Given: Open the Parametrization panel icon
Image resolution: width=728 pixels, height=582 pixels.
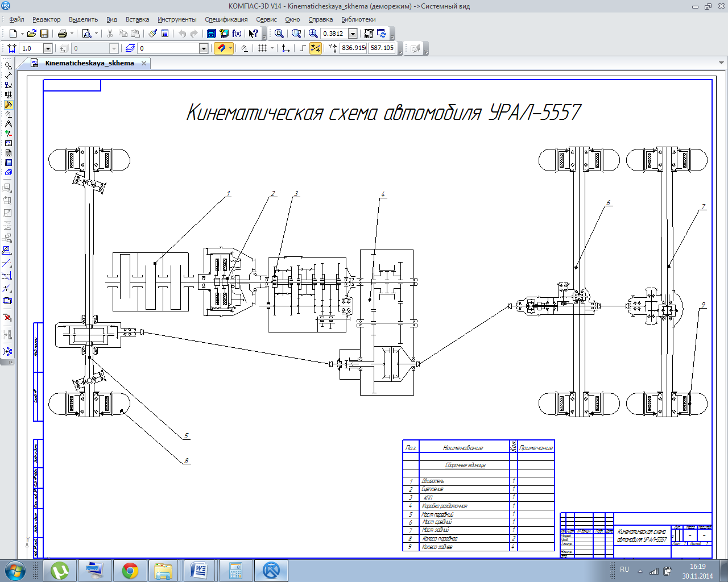Looking at the screenshot, I should click(9, 114).
